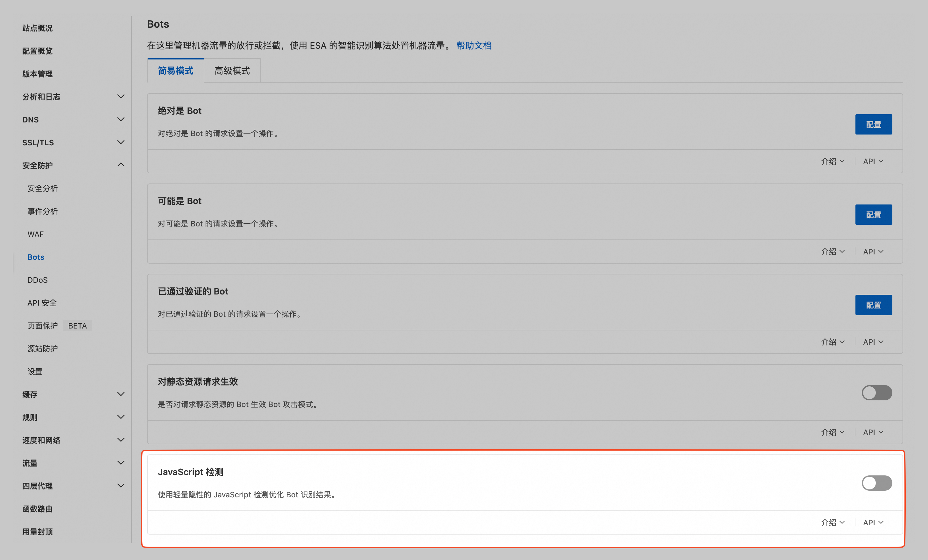Screen dimensions: 928x560
Task: Toggle the 对静态资源请求生效 switch
Action: tap(876, 392)
